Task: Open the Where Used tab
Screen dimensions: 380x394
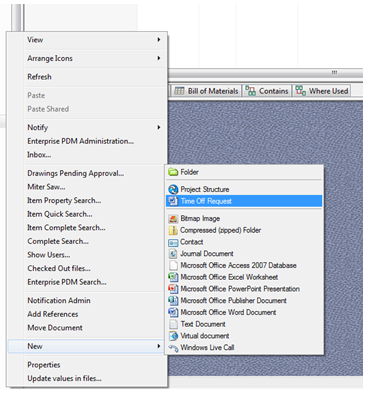Action: 322,91
